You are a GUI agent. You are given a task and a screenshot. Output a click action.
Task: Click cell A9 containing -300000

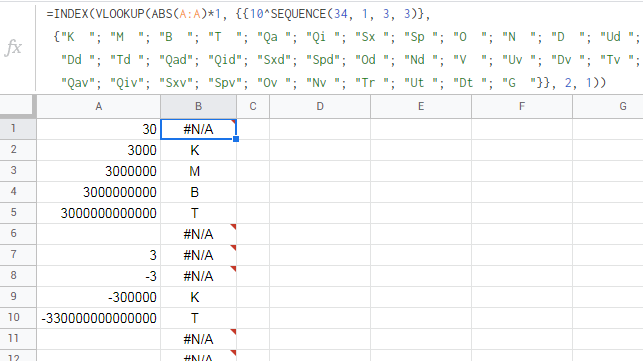click(98, 297)
